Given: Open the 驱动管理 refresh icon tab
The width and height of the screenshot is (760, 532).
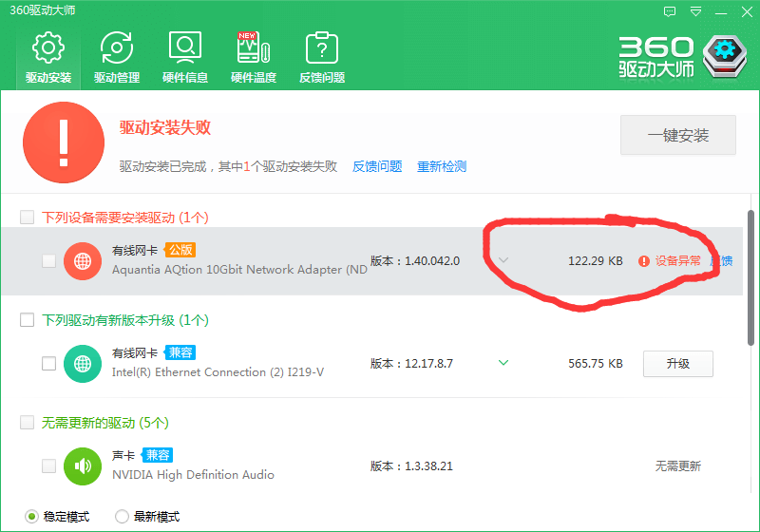Looking at the screenshot, I should point(117,57).
